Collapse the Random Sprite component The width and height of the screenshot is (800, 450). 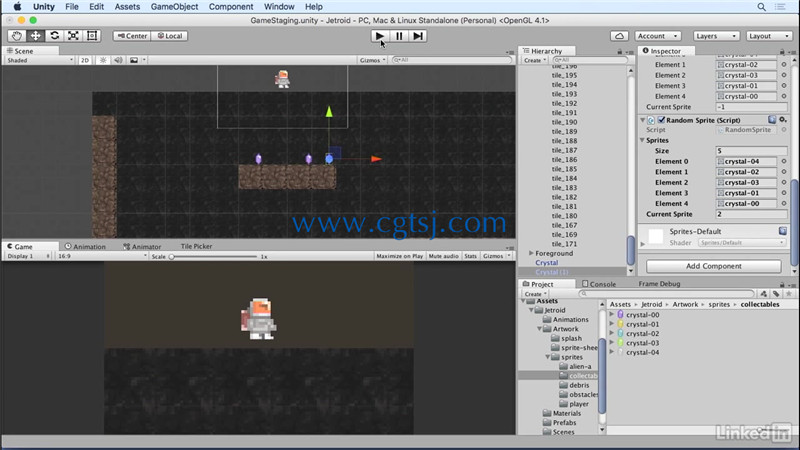click(642, 120)
